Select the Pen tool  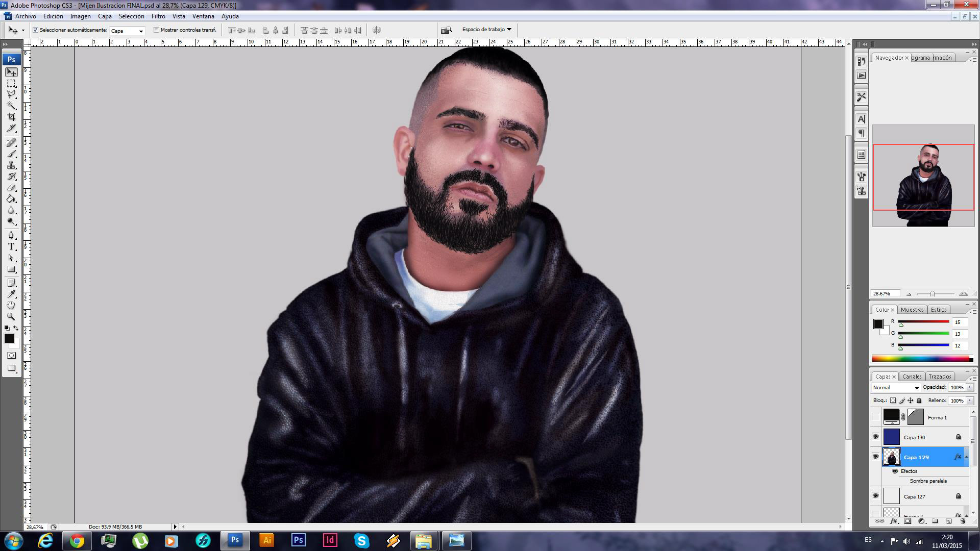coord(11,235)
